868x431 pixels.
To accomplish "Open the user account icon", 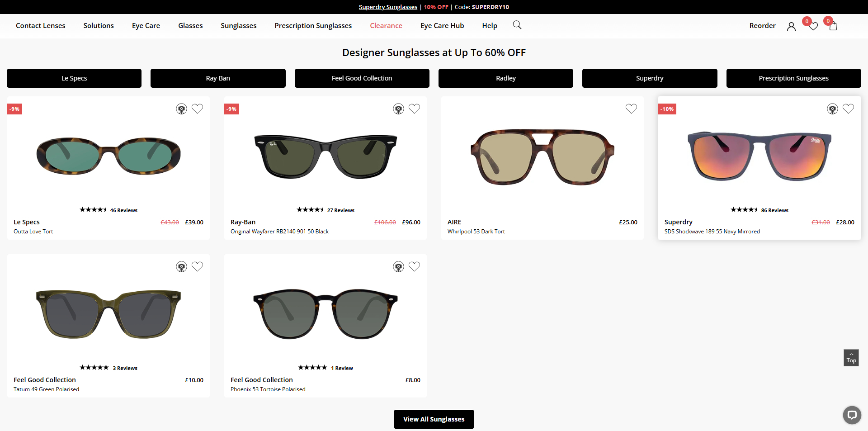I will 791,26.
